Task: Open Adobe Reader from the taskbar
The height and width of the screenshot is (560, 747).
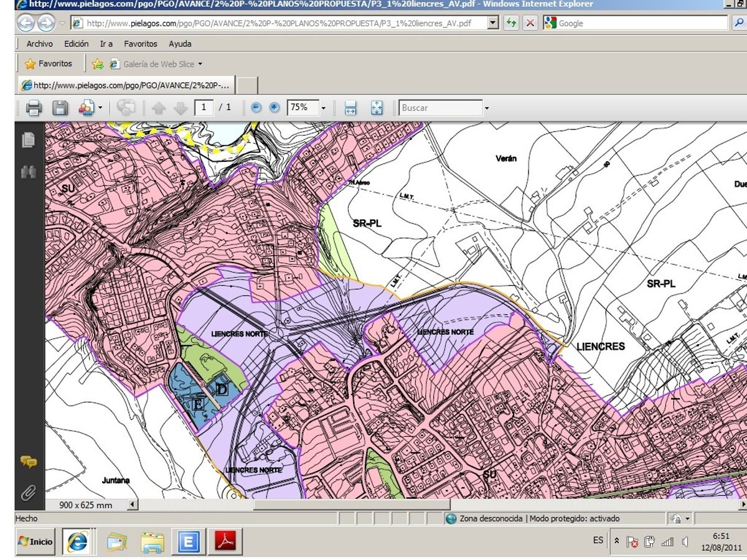Action: (225, 541)
